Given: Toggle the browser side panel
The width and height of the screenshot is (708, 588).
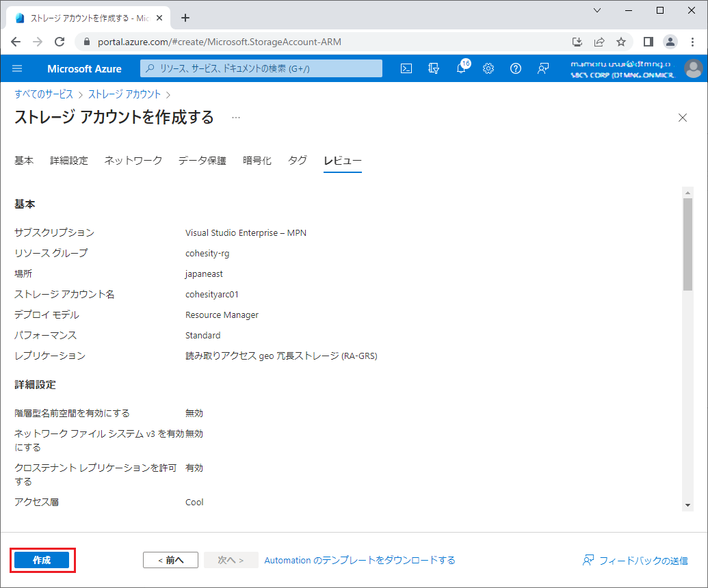Looking at the screenshot, I should click(x=648, y=42).
